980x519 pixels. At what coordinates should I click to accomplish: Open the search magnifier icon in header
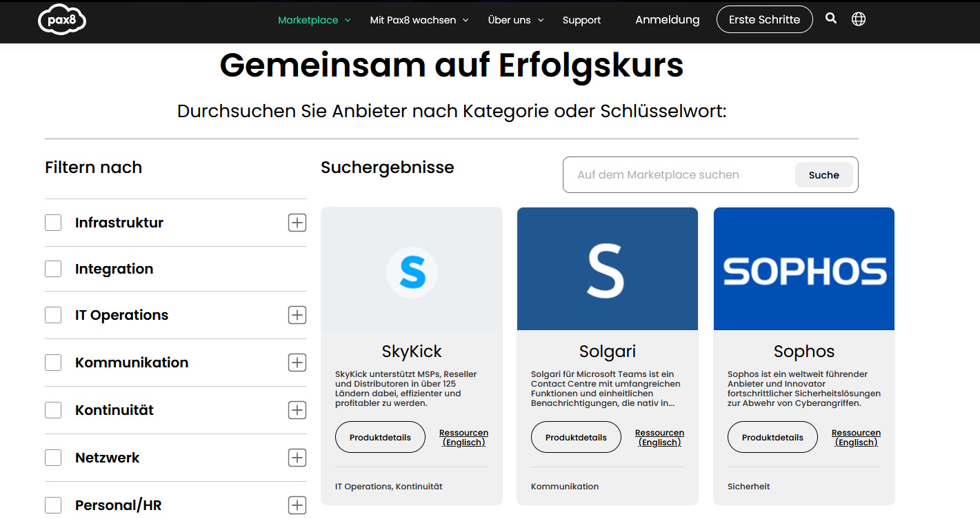click(x=831, y=19)
